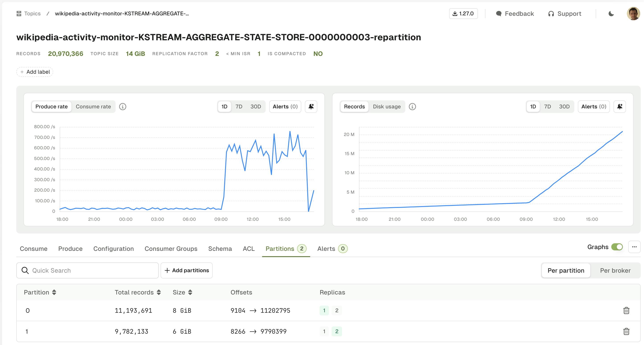Delete partition 0 with trash icon
The image size is (644, 345).
(626, 310)
